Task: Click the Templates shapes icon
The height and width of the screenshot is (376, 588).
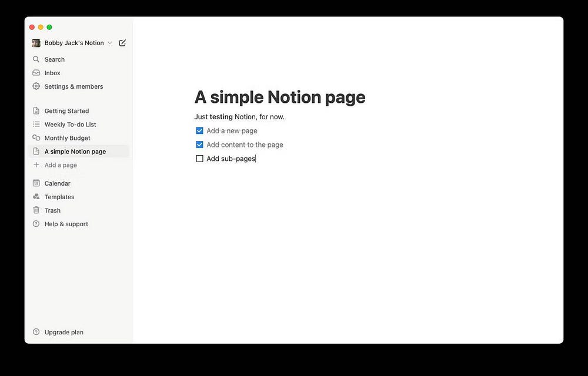Action: 36,197
